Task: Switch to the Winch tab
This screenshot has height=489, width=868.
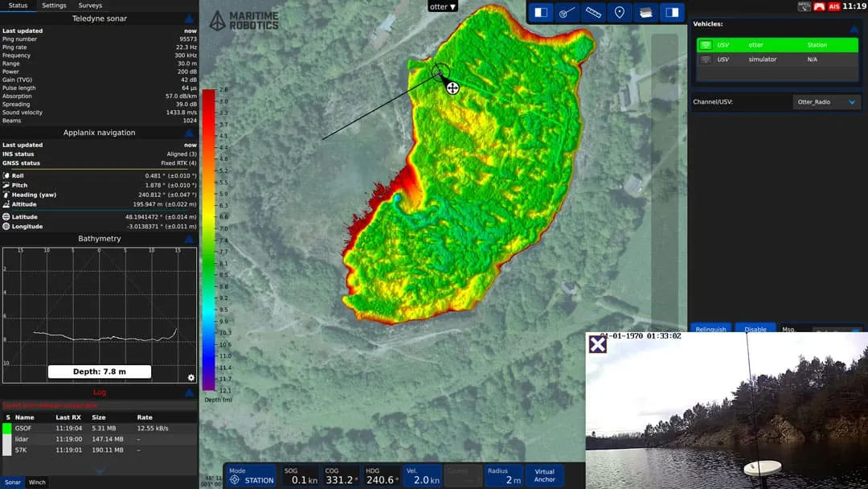Action: tap(37, 483)
